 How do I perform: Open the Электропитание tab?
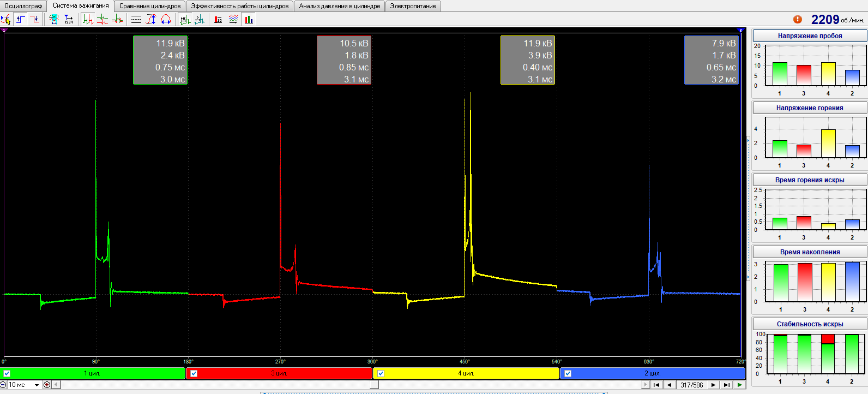413,6
